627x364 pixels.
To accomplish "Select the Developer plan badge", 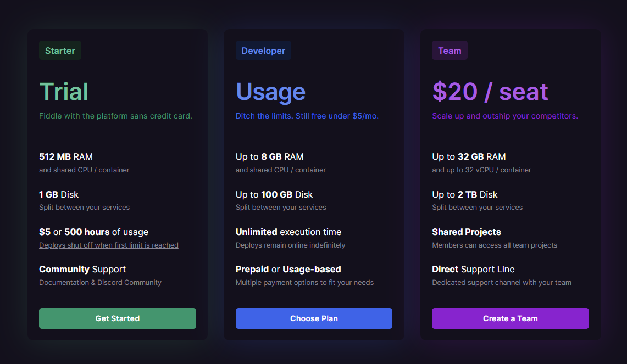I will [x=263, y=51].
